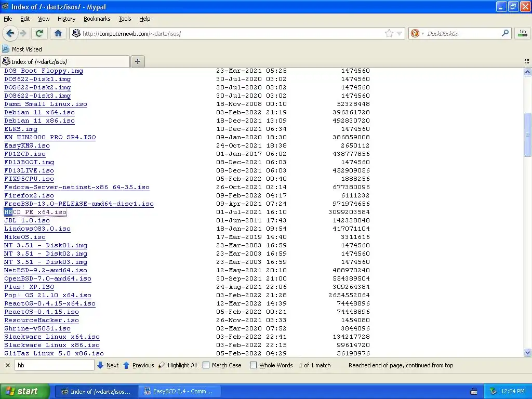
Task: Go back with the Back arrow button
Action: [x=10, y=33]
